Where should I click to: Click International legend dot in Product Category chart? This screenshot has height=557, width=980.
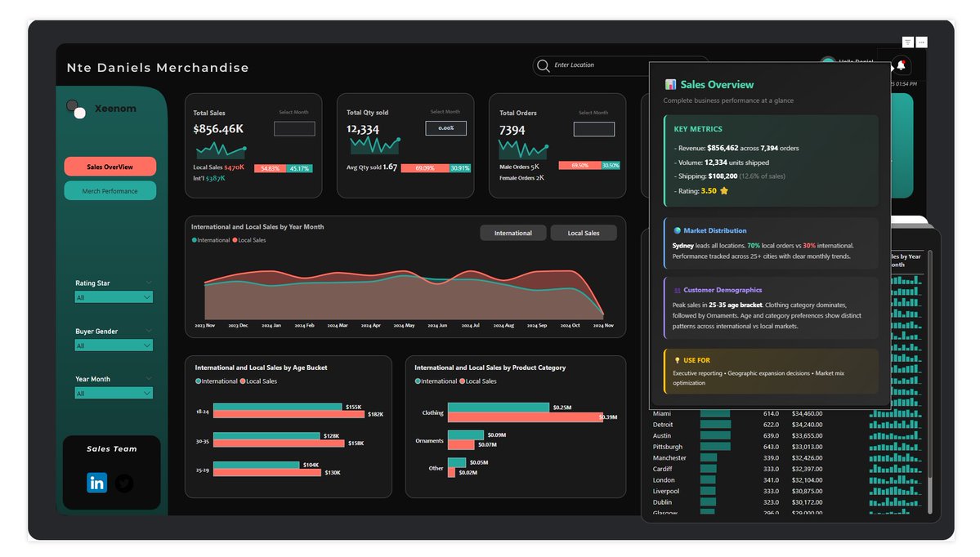pyautogui.click(x=418, y=381)
